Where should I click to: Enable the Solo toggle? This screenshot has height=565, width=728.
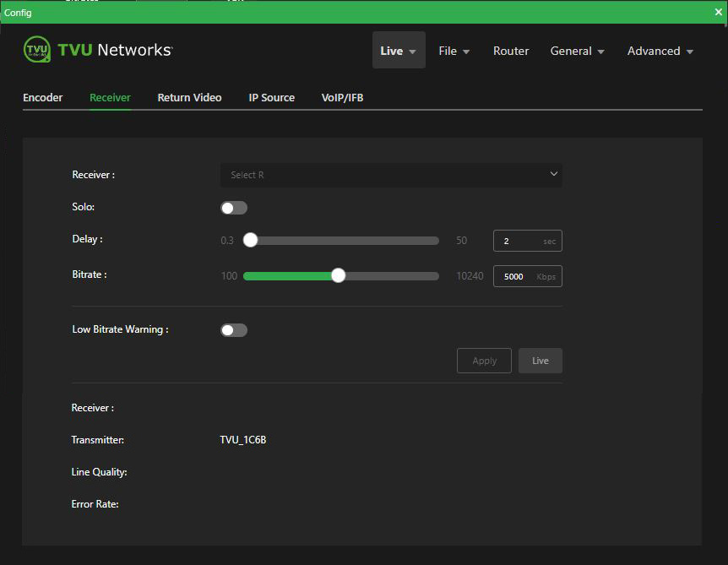coord(233,207)
